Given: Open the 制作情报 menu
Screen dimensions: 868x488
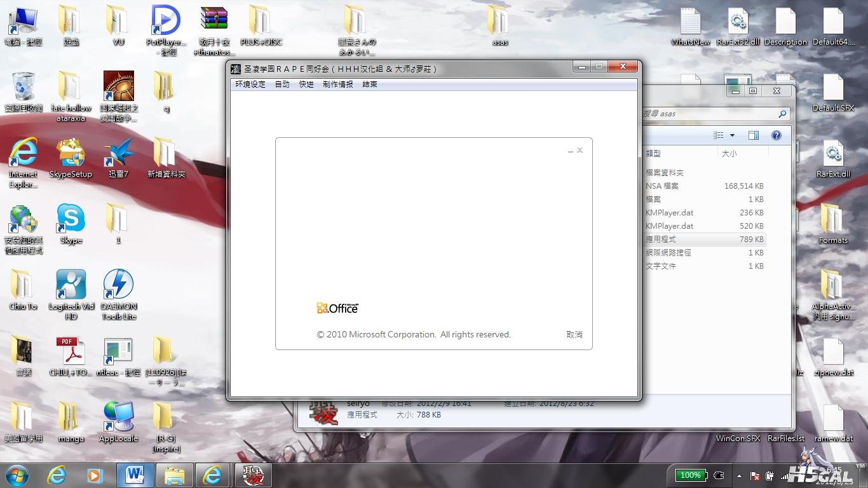Looking at the screenshot, I should tap(337, 85).
